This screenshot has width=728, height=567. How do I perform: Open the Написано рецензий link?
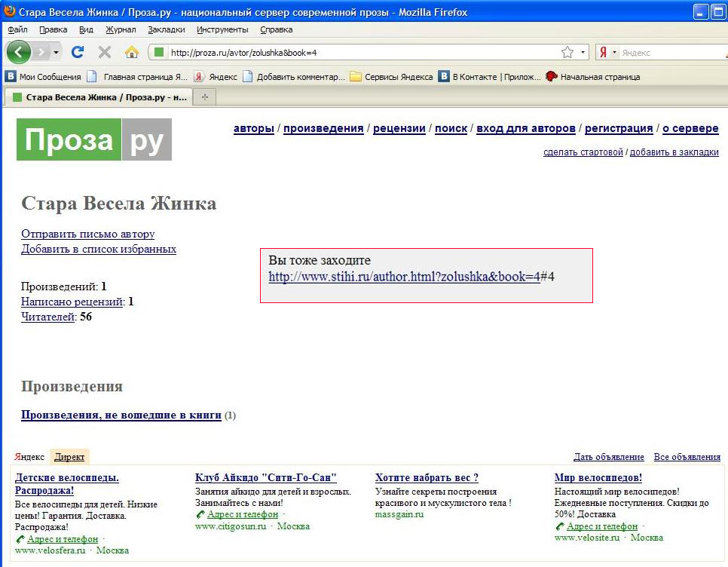tap(72, 302)
